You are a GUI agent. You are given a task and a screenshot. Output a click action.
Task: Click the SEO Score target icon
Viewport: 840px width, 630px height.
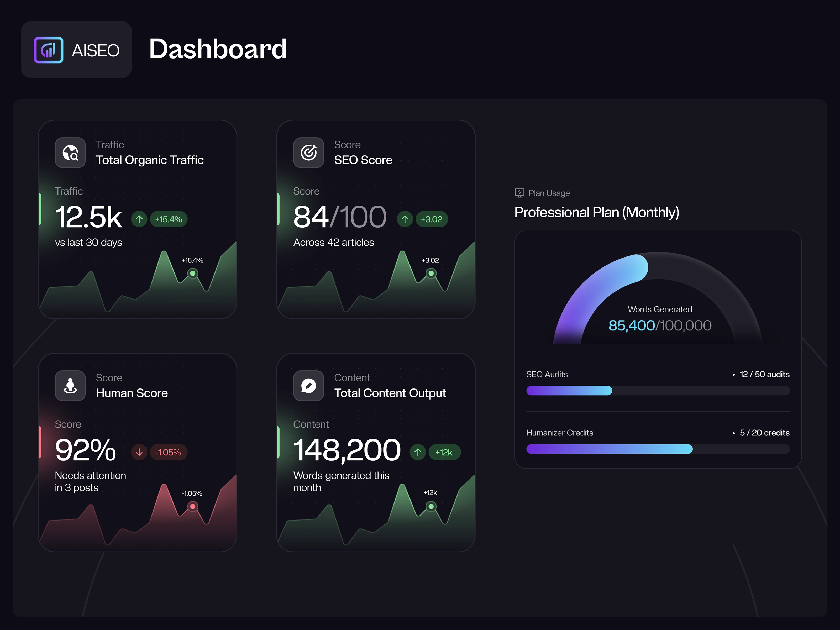308,153
